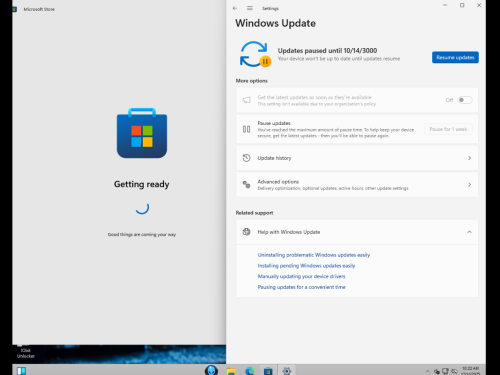Show hidden system tray icons

(427, 371)
